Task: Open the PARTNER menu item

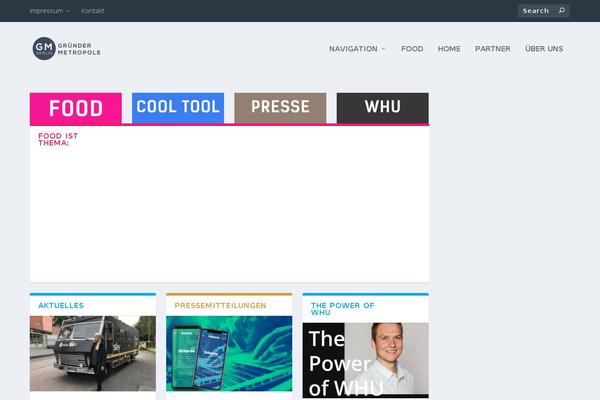Action: 492,49
